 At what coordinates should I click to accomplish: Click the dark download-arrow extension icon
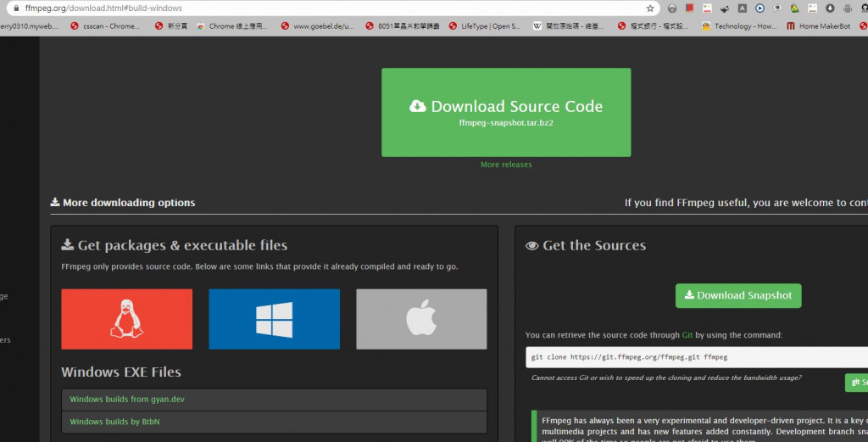pos(830,8)
